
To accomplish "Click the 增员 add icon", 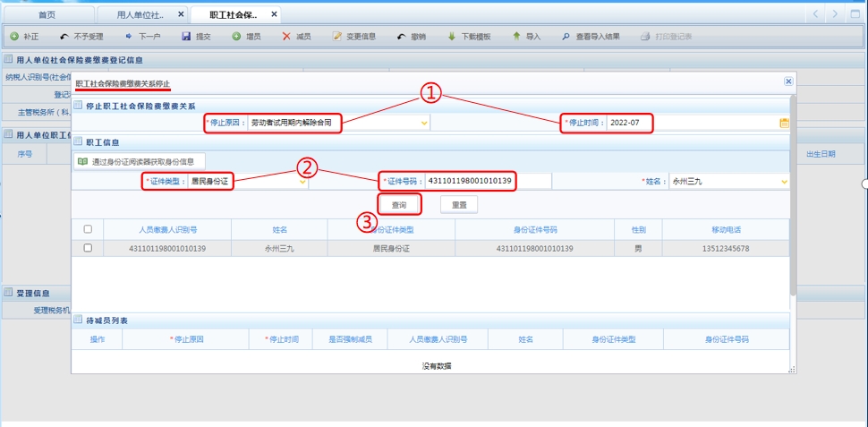I will [236, 37].
